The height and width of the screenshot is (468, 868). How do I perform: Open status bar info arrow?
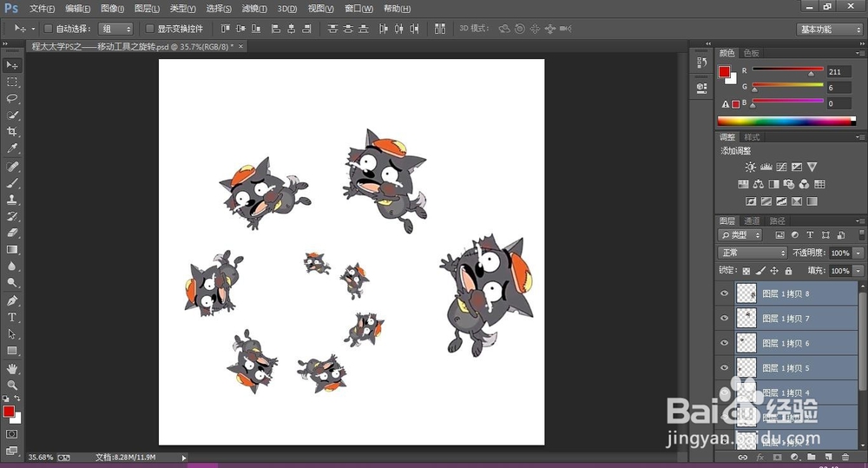pyautogui.click(x=184, y=458)
